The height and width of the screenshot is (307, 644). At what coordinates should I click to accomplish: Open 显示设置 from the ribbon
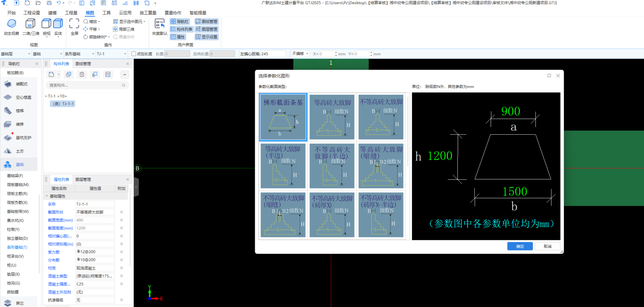[x=206, y=37]
